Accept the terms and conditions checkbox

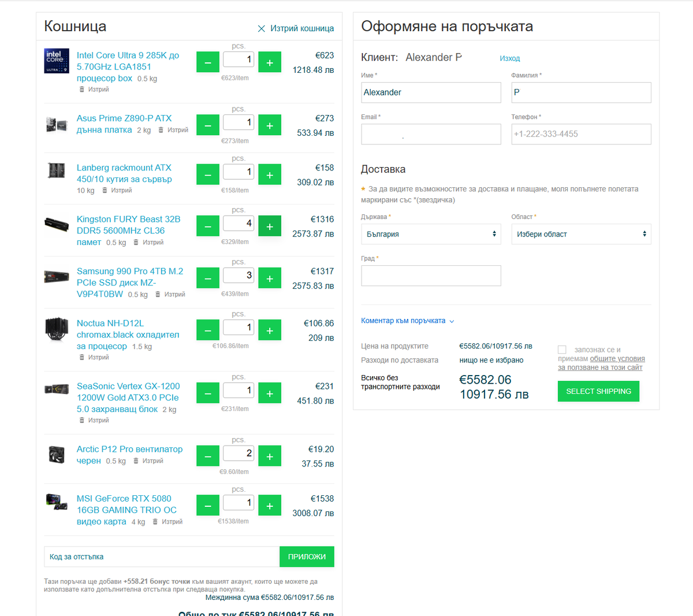pos(562,350)
